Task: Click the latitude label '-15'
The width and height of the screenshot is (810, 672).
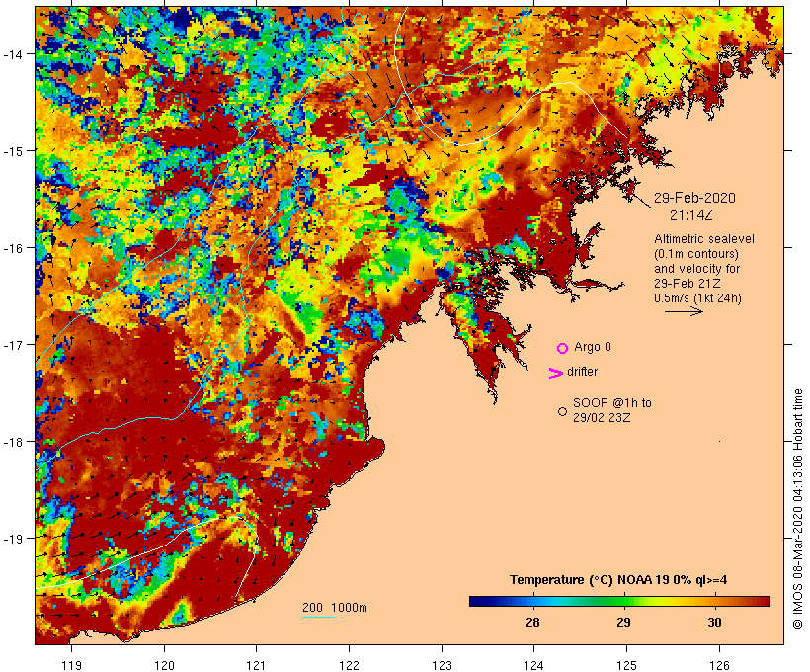Action: point(13,151)
